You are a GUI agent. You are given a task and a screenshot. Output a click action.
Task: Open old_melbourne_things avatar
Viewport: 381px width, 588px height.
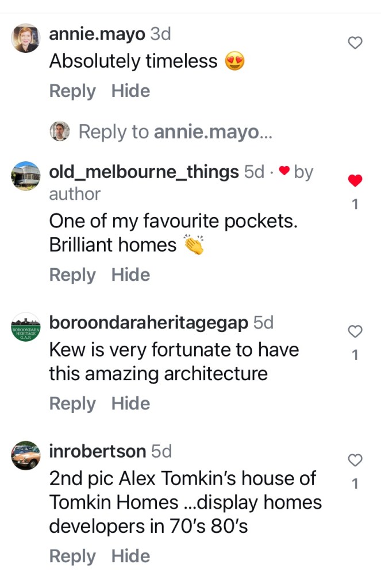(26, 176)
